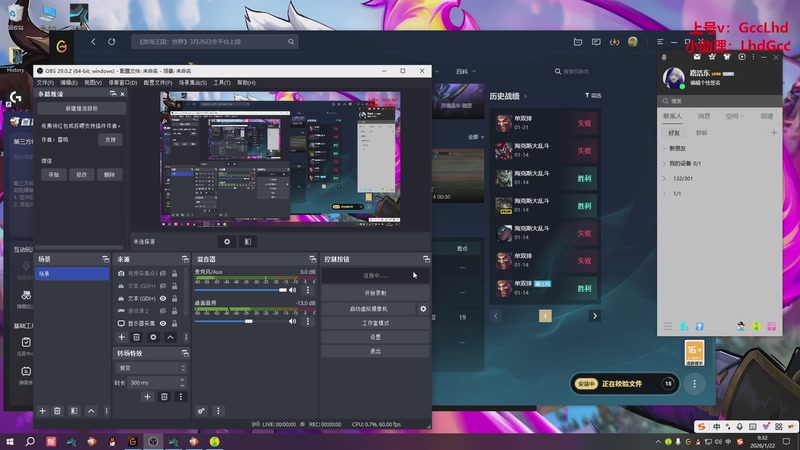Toggle lock on 游戏源 2 source
800x450 pixels.
pos(174,311)
